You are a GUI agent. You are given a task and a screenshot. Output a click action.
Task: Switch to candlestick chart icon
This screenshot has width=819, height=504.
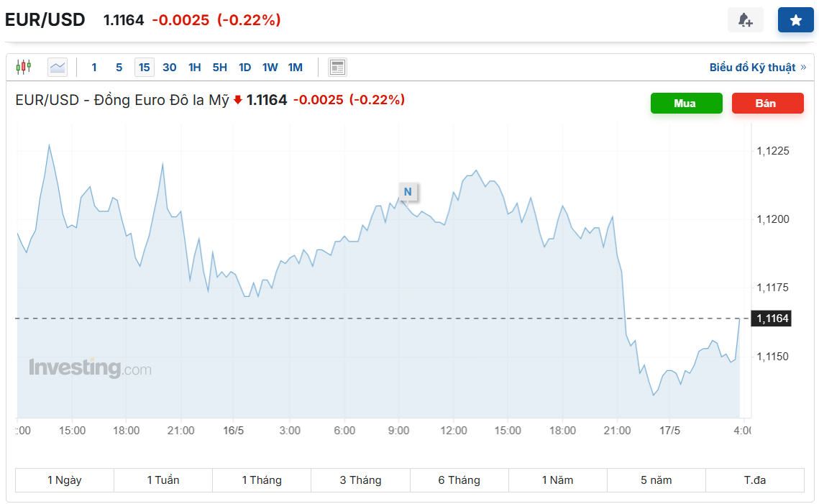[x=24, y=67]
